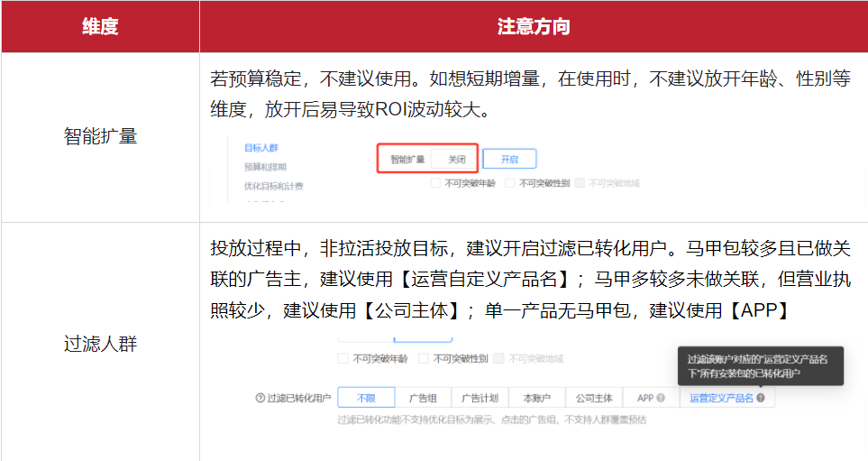The image size is (868, 461).
Task: Click the paragraph starting 若预算稳定
Action: pos(530,94)
